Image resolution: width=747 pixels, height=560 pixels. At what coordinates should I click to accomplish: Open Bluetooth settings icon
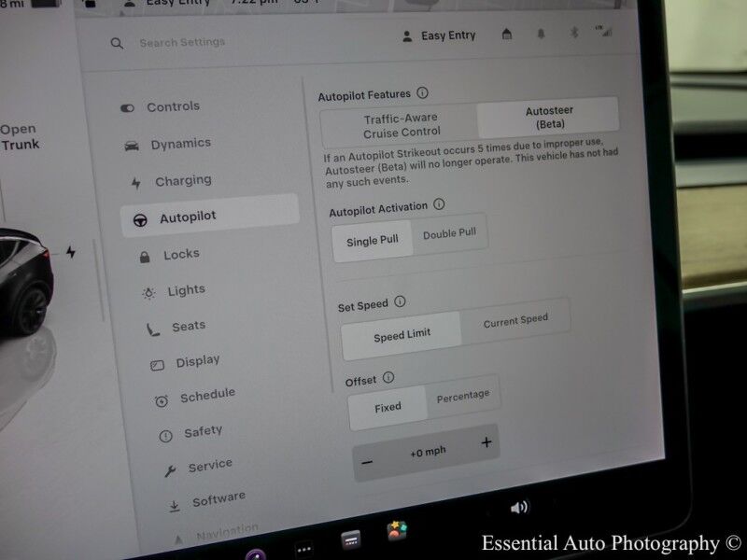(x=574, y=33)
